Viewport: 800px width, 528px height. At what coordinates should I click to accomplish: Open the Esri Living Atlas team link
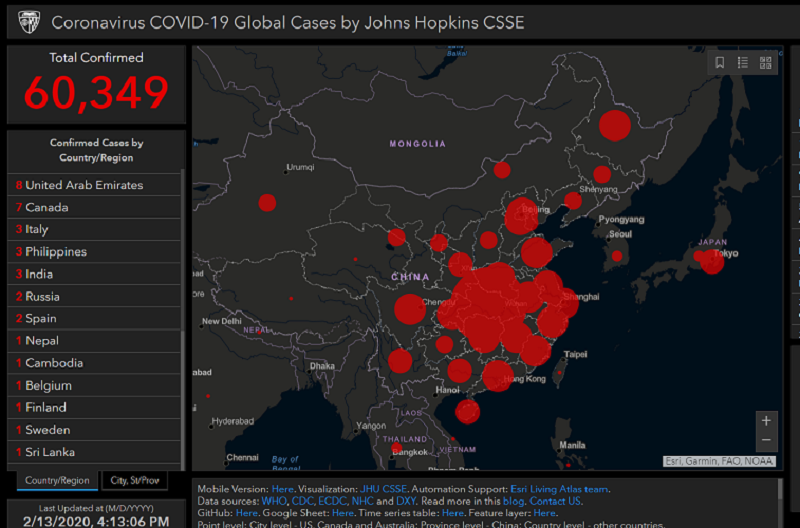[x=559, y=489]
